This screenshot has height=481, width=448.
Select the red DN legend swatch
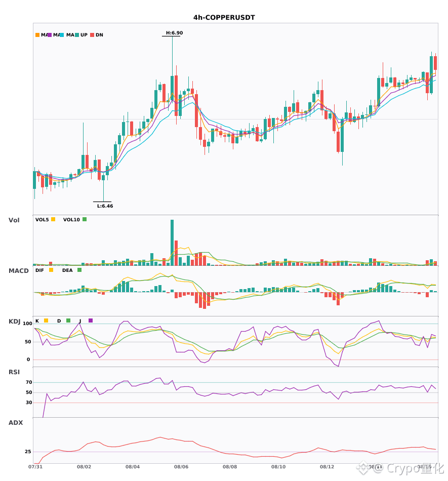[92, 35]
